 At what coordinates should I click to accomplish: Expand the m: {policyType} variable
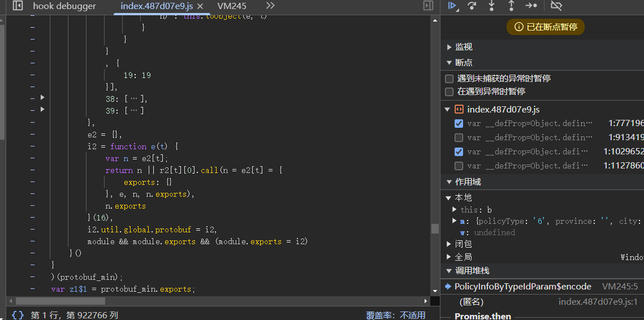[454, 221]
